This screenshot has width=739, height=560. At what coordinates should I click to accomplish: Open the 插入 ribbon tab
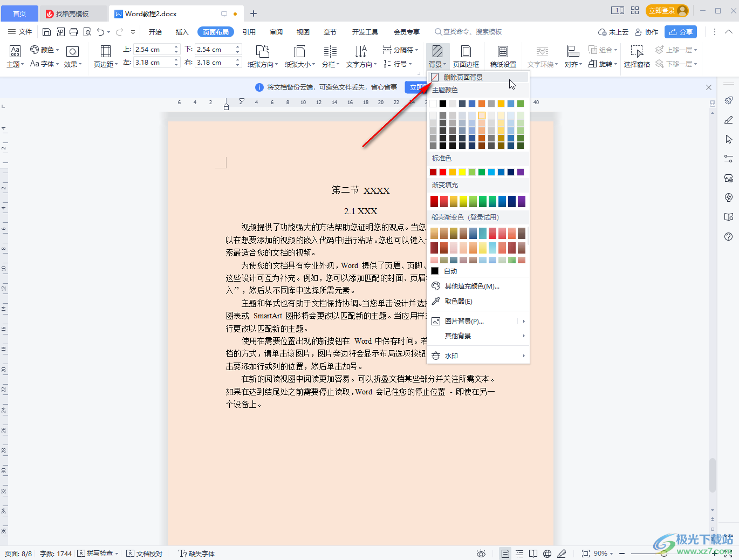[x=182, y=32]
